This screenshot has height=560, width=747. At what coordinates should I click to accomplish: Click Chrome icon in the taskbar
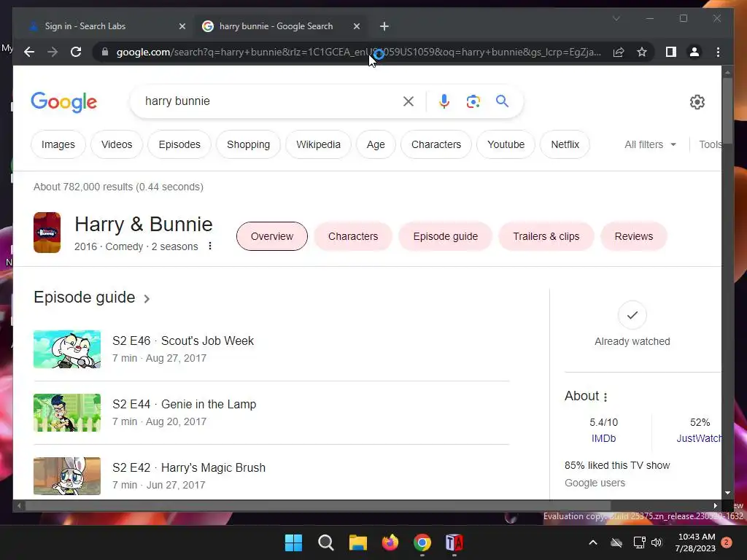(x=422, y=542)
